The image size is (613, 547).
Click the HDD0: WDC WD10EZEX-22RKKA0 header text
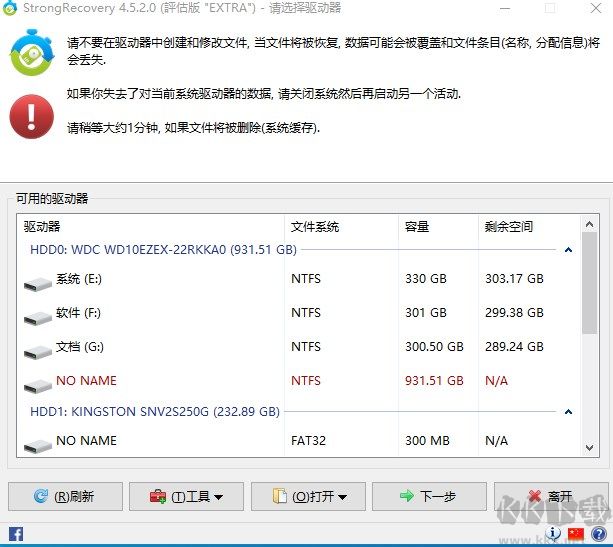[163, 249]
